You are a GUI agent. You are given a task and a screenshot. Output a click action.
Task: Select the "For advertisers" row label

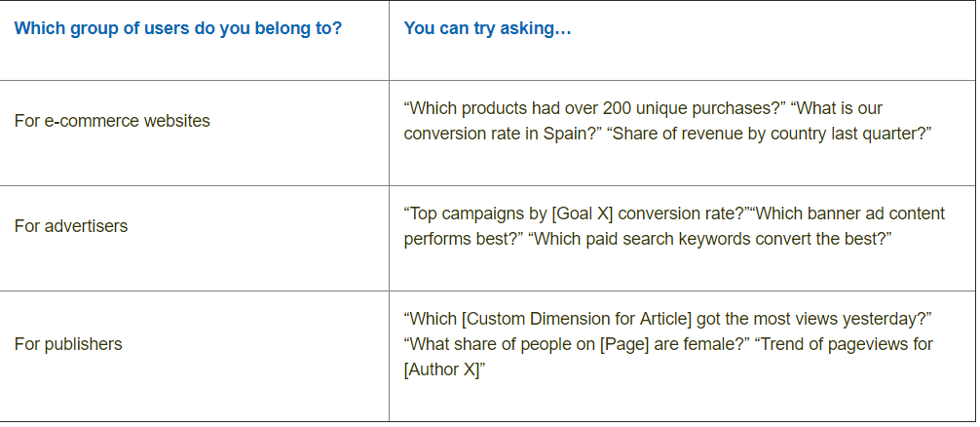(x=71, y=226)
